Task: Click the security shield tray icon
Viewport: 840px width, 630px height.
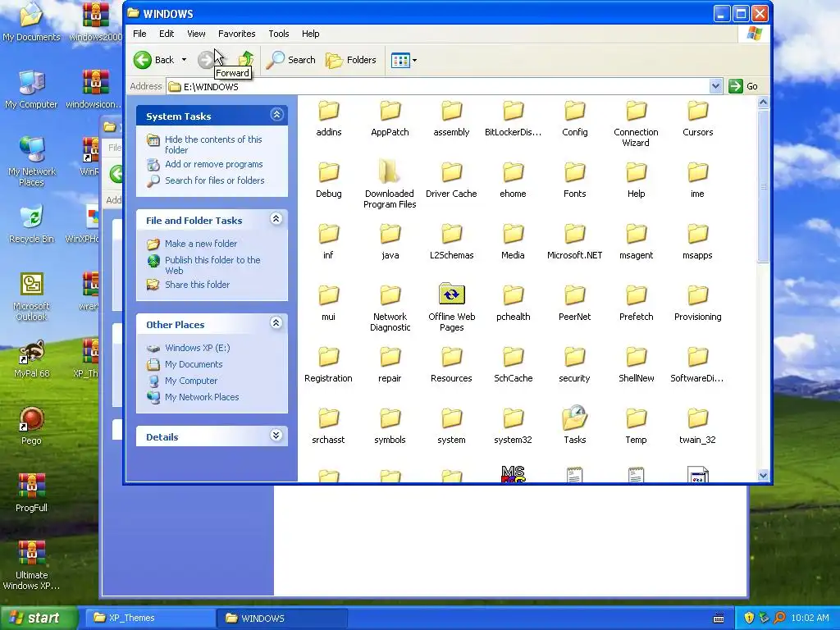Action: [749, 618]
